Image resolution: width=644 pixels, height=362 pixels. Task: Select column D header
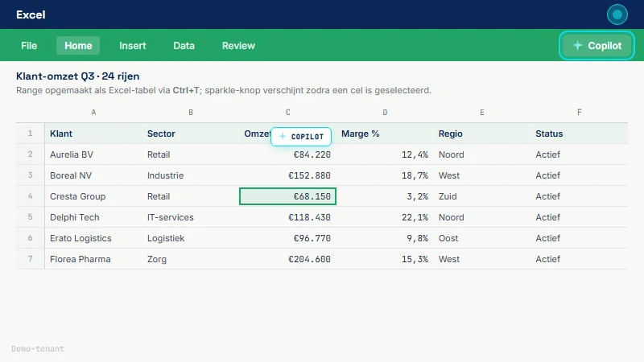click(385, 113)
